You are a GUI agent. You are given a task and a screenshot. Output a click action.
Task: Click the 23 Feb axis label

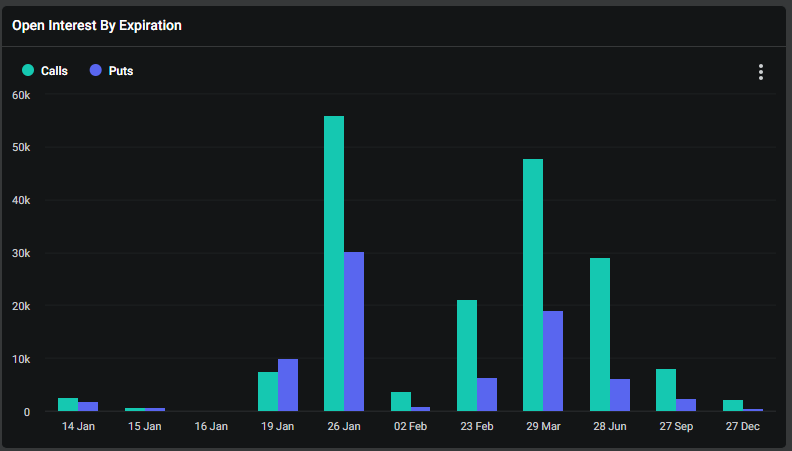(x=477, y=426)
